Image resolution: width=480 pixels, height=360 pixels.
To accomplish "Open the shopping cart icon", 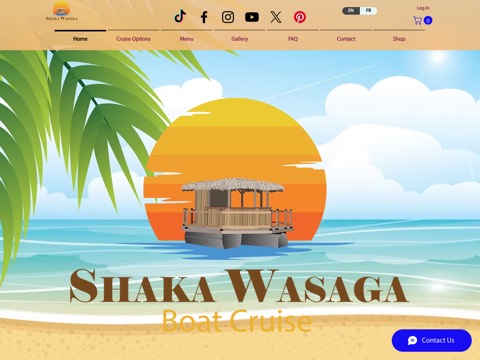I will click(x=417, y=20).
